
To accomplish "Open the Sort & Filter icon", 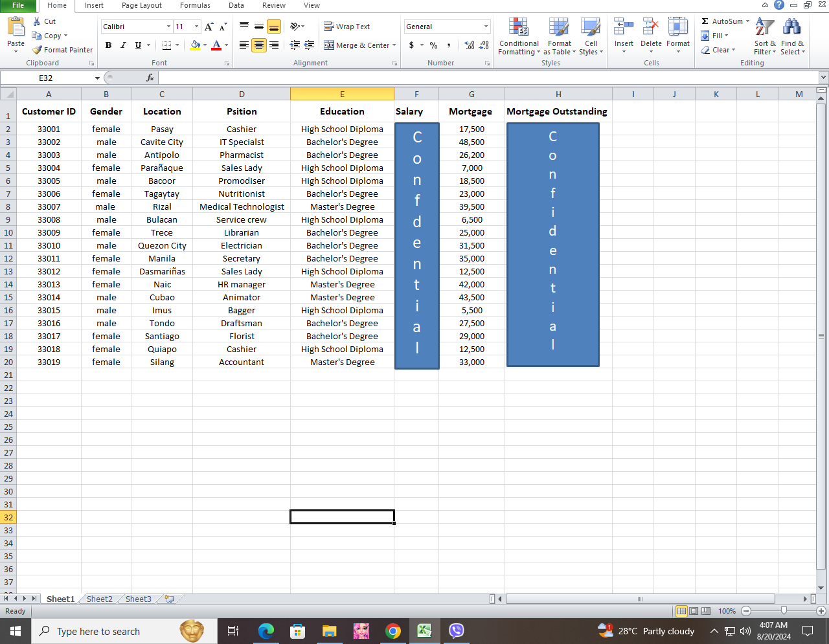I will [x=765, y=27].
